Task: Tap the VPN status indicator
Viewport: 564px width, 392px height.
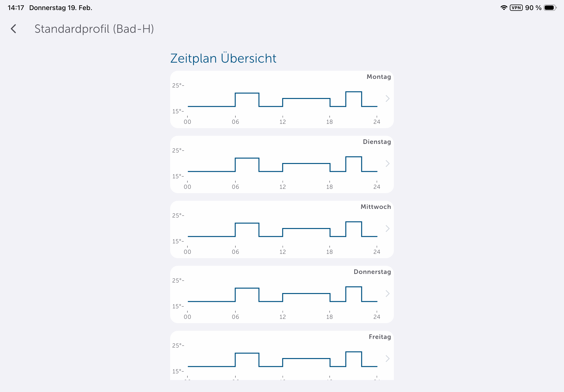Action: (516, 8)
